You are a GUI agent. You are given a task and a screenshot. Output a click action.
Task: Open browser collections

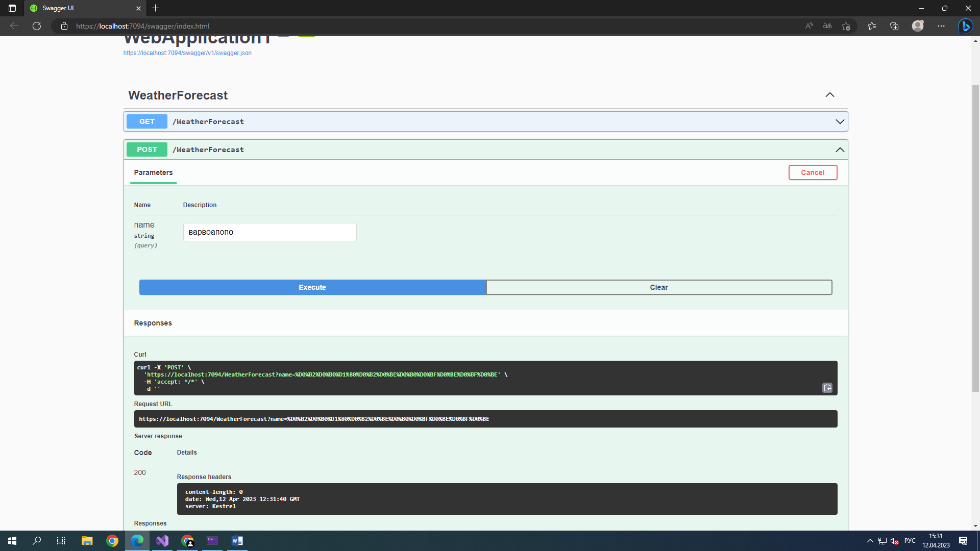click(x=894, y=26)
